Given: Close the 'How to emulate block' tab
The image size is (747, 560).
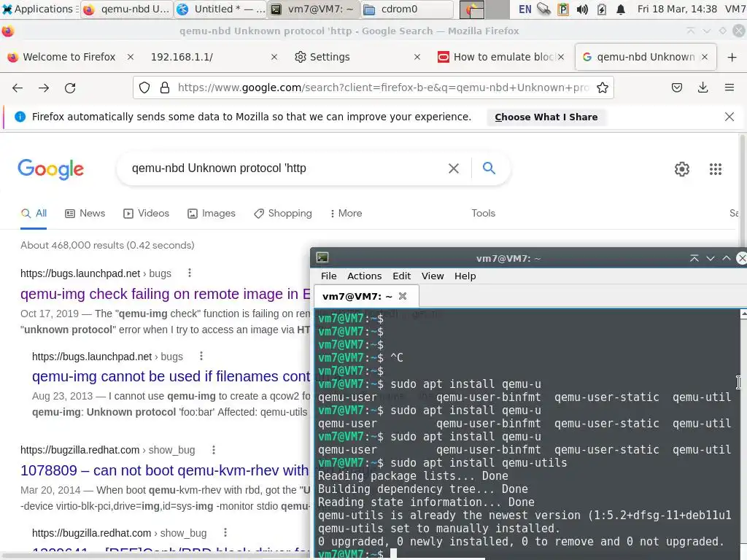Looking at the screenshot, I should pos(561,57).
